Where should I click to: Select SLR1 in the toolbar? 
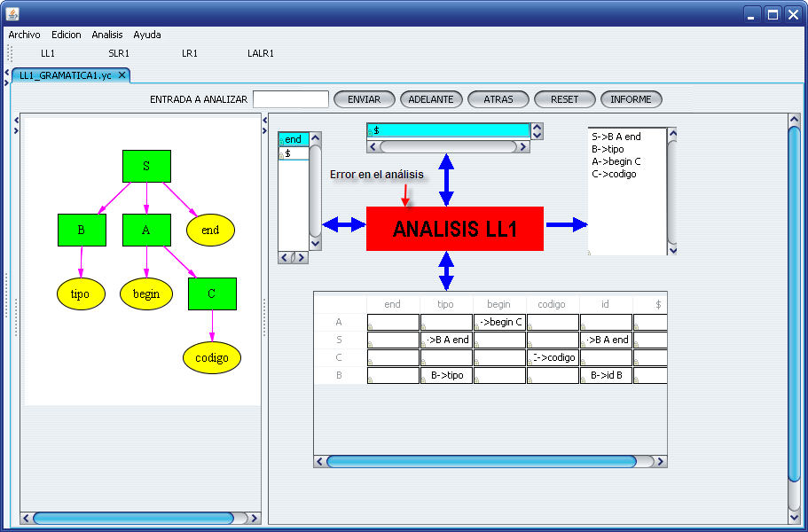coord(119,53)
